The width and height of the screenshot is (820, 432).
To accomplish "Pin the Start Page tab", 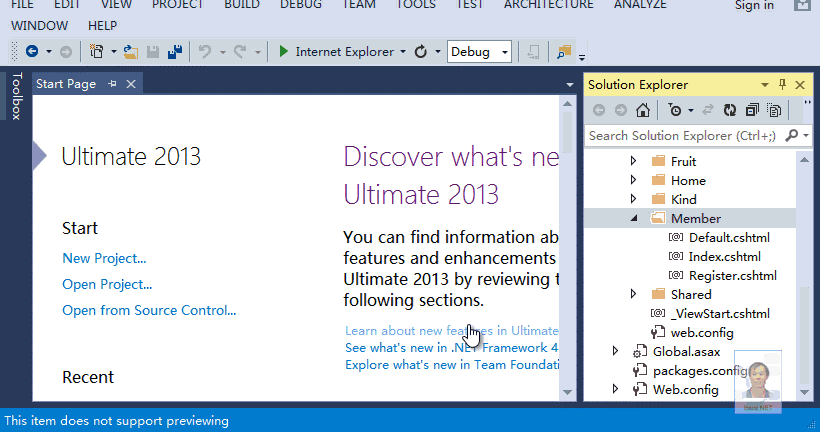I will click(112, 84).
